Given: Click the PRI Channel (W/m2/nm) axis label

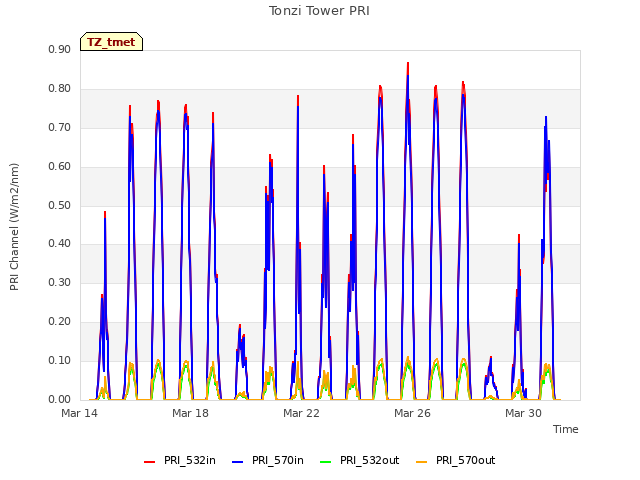Looking at the screenshot, I should pos(14,227).
